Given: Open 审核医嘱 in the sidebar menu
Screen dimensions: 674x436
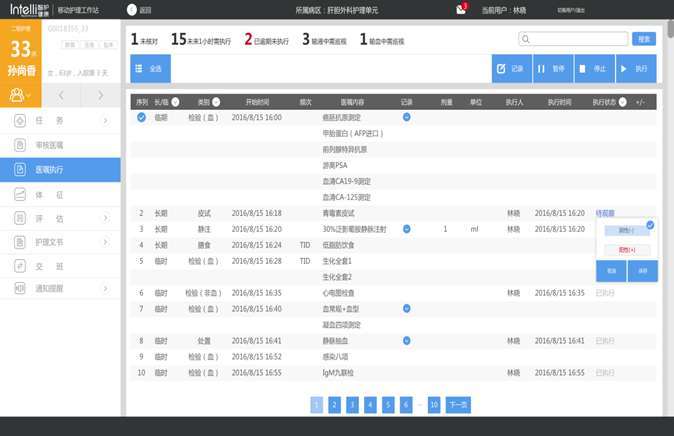Looking at the screenshot, I should click(x=60, y=146).
